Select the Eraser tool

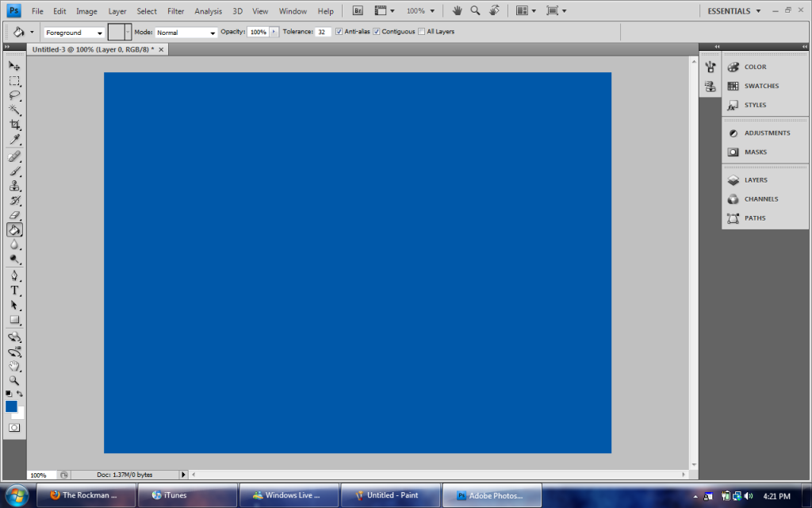tap(14, 215)
